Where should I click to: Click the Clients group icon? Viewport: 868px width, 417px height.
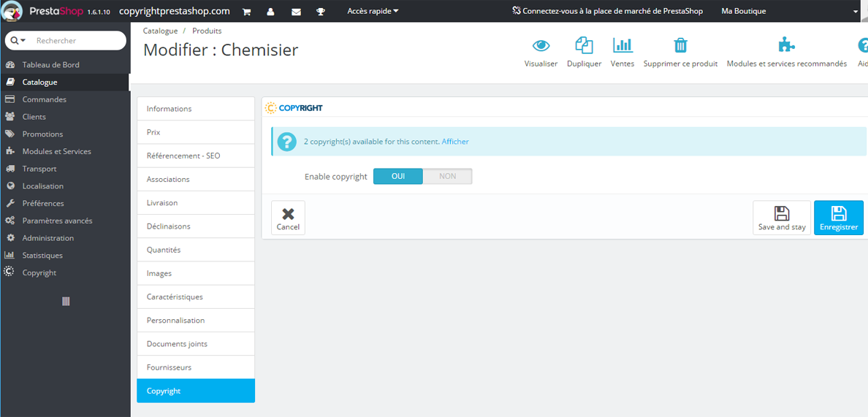(9, 117)
